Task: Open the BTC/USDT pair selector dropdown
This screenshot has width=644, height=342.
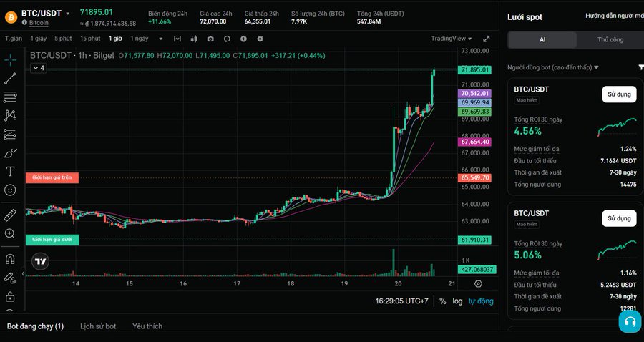Action: point(68,14)
